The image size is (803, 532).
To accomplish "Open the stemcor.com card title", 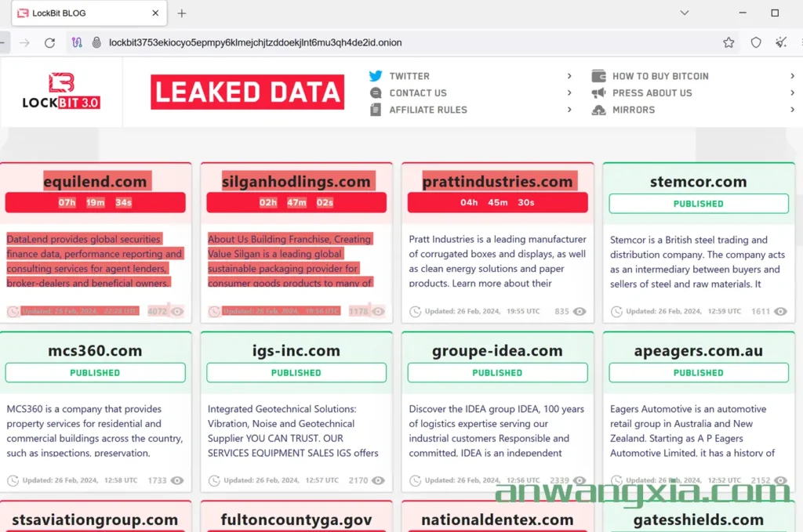I will coord(699,182).
